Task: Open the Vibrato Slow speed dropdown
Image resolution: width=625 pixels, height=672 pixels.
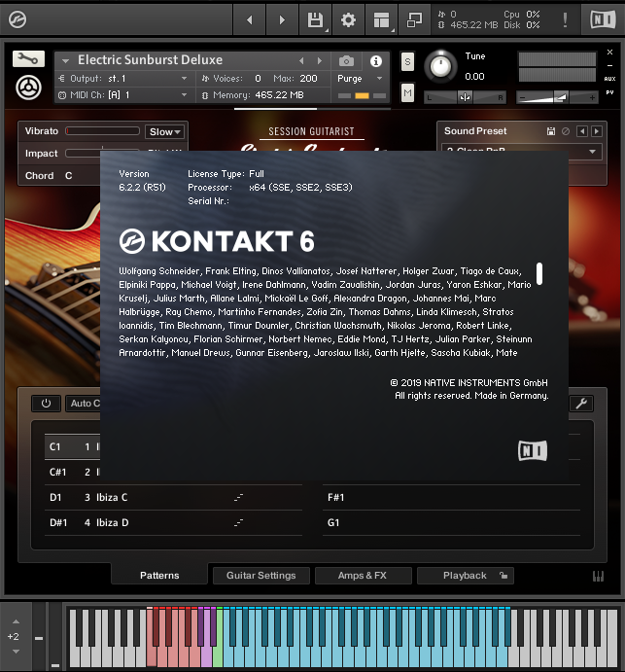Action: [165, 131]
